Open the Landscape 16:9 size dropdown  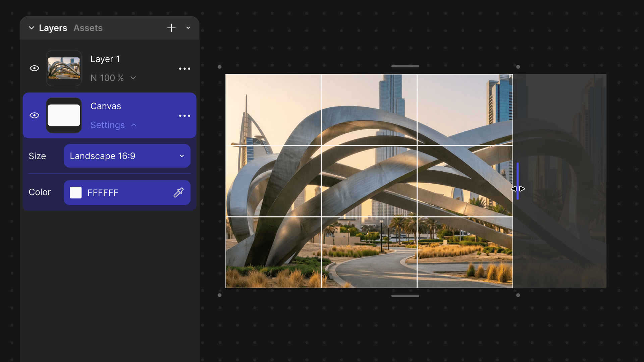127,156
